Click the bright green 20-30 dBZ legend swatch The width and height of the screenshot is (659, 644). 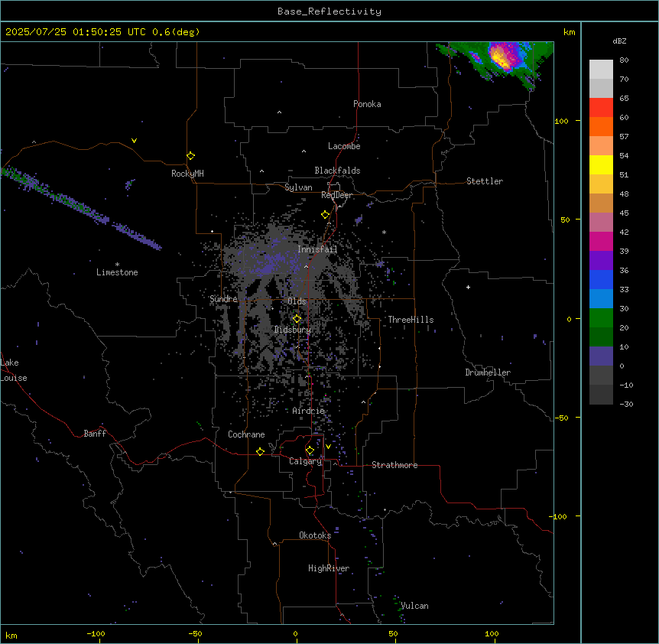pos(601,318)
